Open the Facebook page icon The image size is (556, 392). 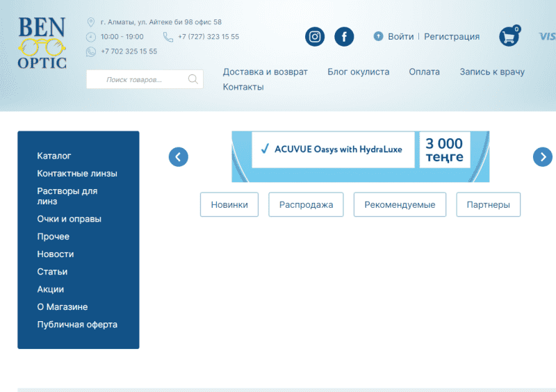344,37
